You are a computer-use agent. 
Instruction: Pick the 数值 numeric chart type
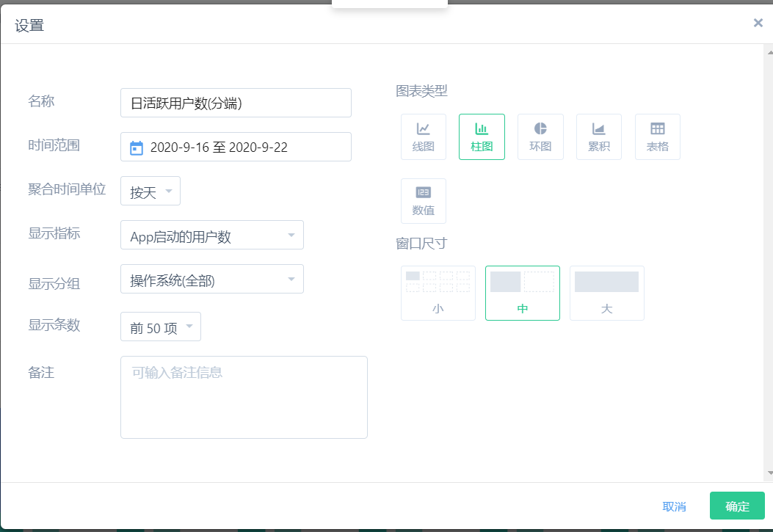tap(424, 201)
